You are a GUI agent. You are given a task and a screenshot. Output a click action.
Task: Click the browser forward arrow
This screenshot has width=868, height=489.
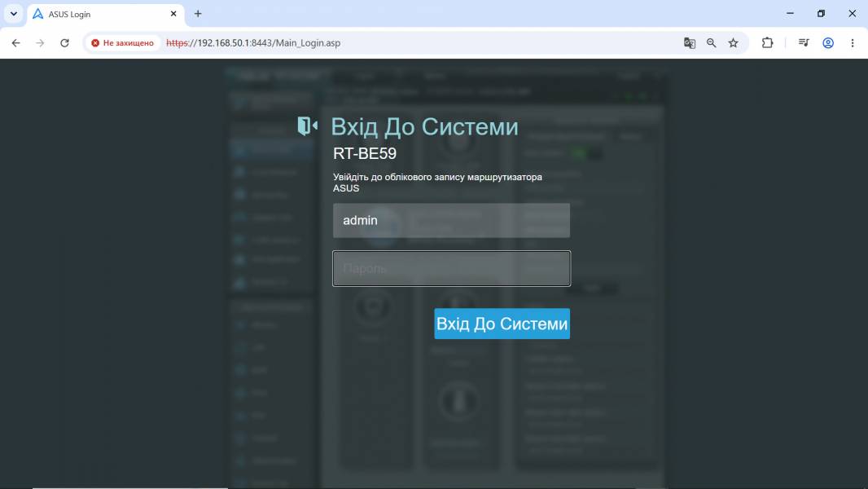[40, 42]
